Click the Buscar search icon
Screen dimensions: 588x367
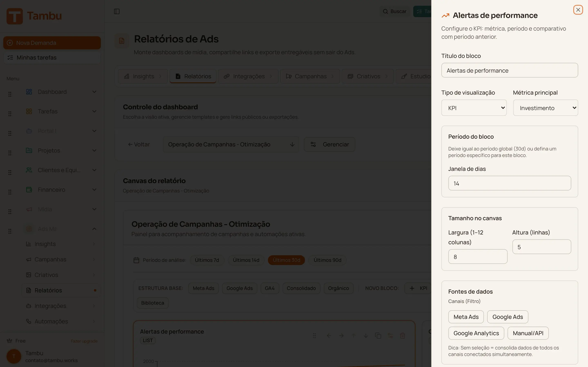tap(385, 11)
